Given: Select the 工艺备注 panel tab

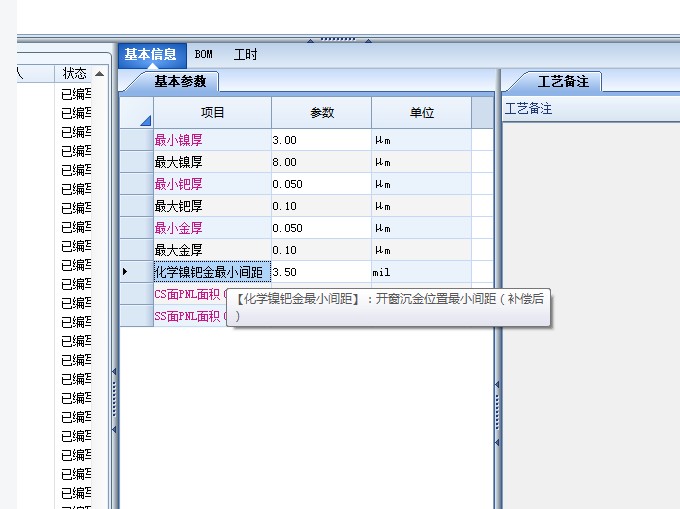Looking at the screenshot, I should pyautogui.click(x=563, y=82).
